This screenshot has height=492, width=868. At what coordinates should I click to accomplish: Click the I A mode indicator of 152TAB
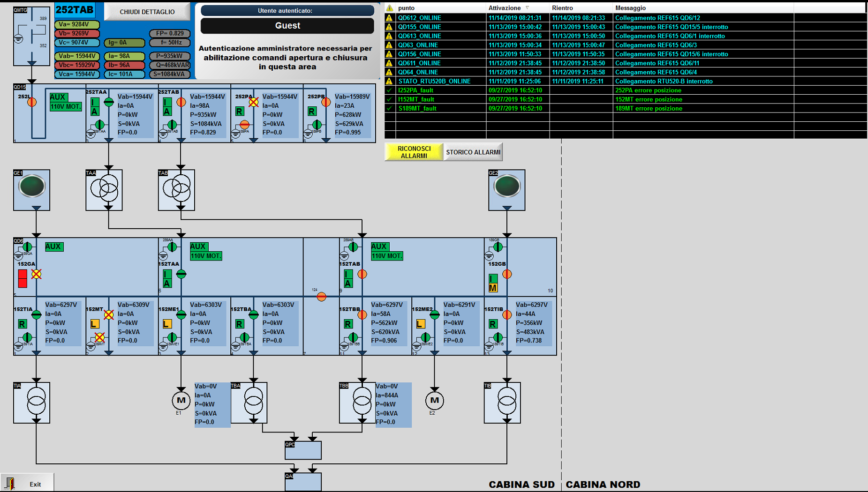[x=348, y=279]
